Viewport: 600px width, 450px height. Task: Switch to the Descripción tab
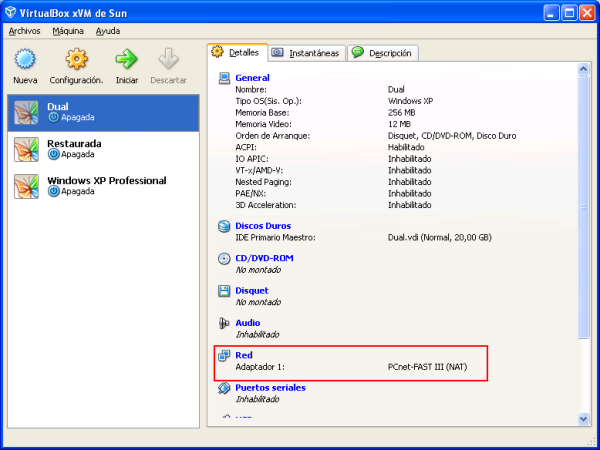coord(384,53)
